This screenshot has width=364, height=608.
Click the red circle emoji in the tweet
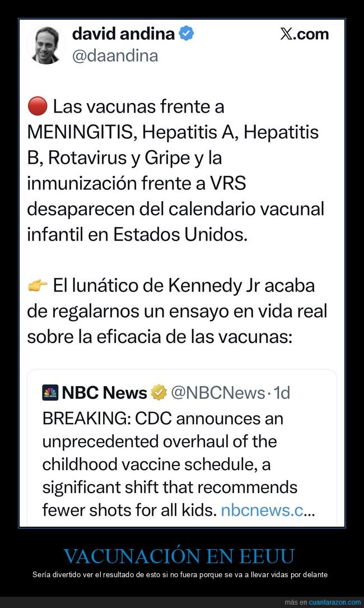(37, 106)
